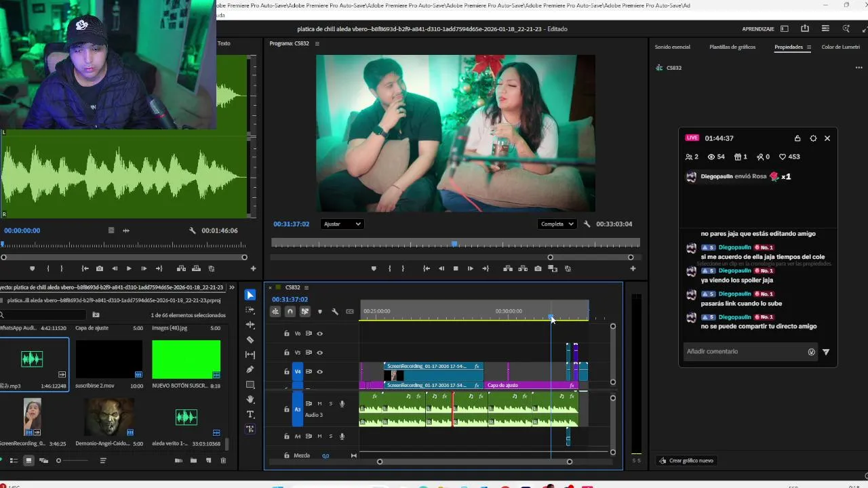Select the suscribirse 2.mov black thumbnail
The image size is (868, 488).
tap(109, 359)
